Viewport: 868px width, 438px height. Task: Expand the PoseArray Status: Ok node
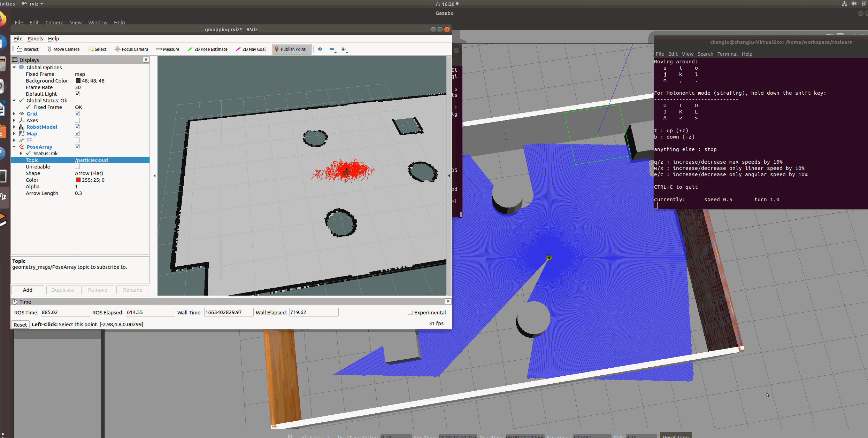(x=21, y=153)
